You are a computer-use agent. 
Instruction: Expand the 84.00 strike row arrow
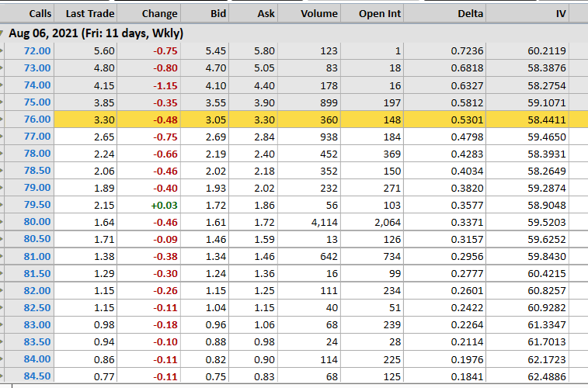(x=2, y=359)
